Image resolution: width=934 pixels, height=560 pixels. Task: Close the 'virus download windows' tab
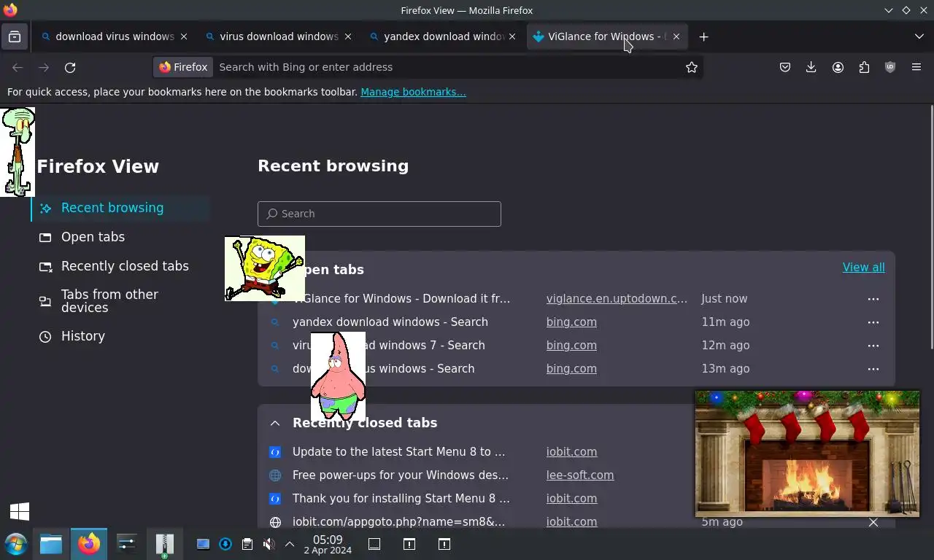[348, 36]
